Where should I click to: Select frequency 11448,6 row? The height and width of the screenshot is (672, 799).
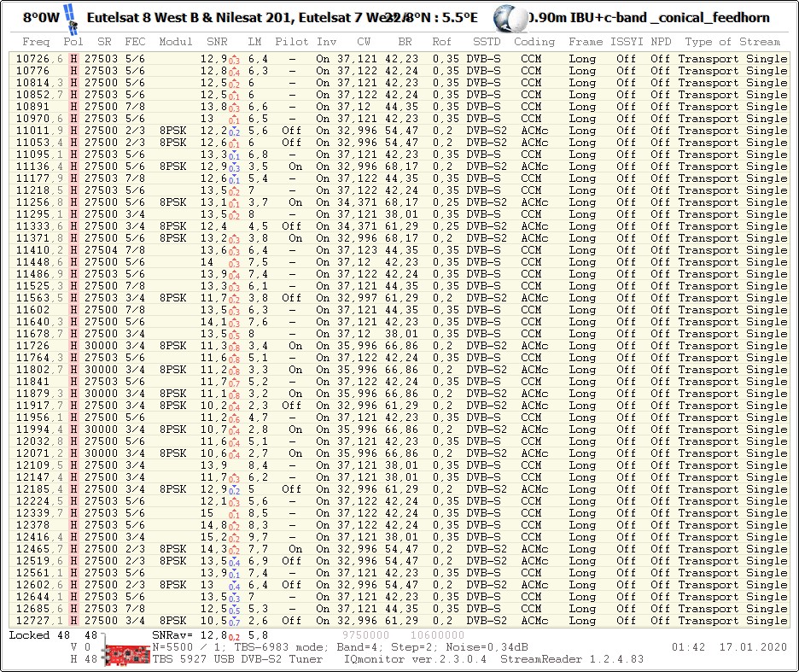[399, 262]
